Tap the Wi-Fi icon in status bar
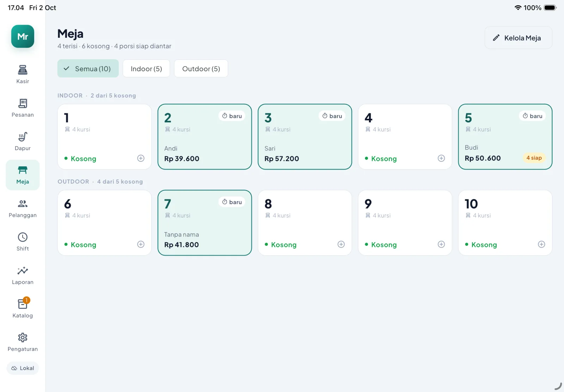The image size is (564, 392). 518,8
